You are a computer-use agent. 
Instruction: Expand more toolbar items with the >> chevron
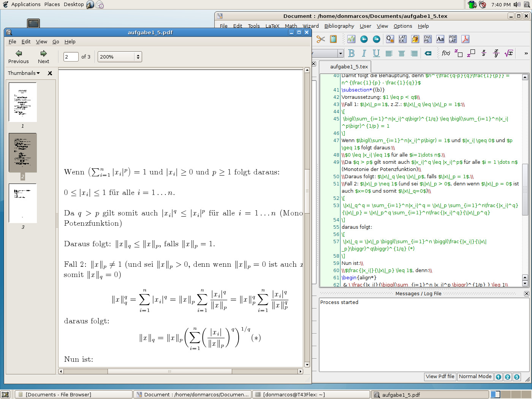(526, 54)
